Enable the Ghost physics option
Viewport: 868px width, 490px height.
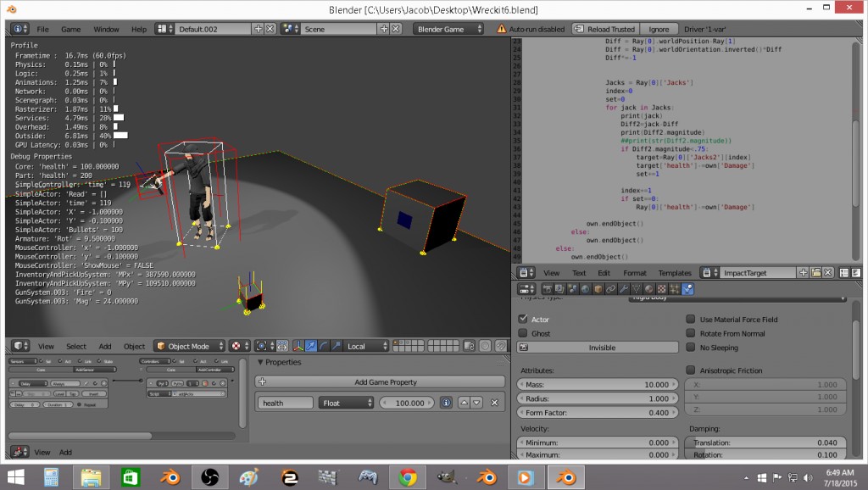click(x=524, y=334)
